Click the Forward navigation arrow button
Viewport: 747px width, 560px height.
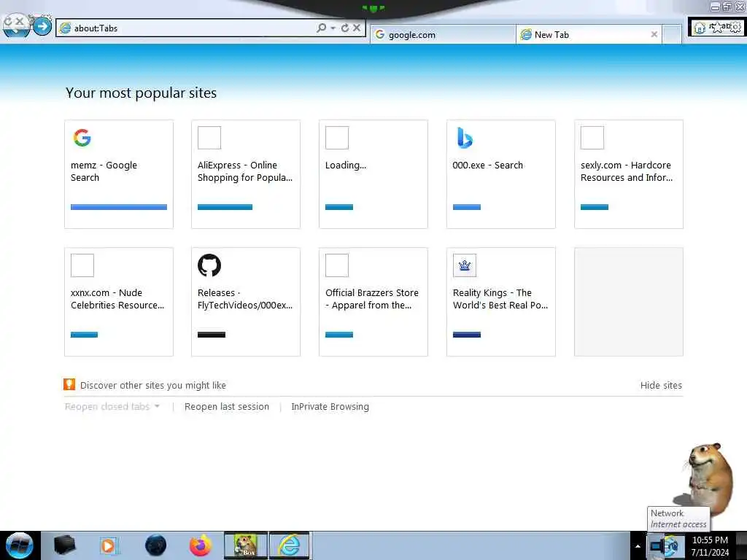pos(42,26)
